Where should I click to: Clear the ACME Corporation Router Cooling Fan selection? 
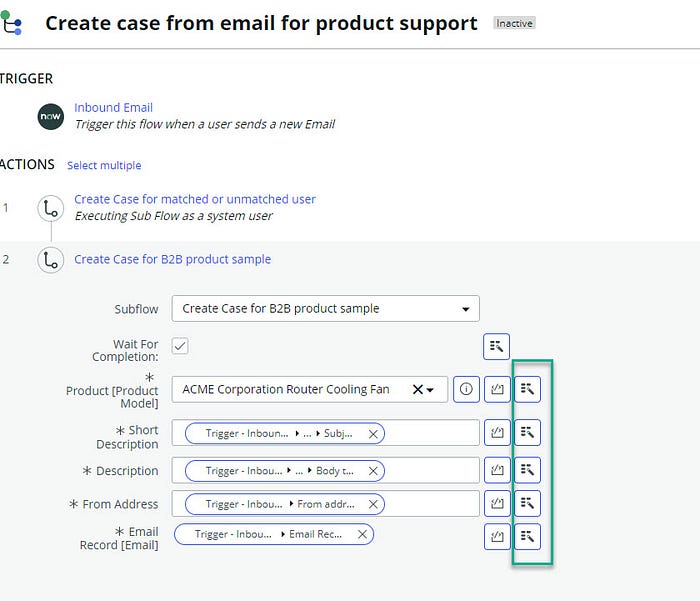coord(418,390)
